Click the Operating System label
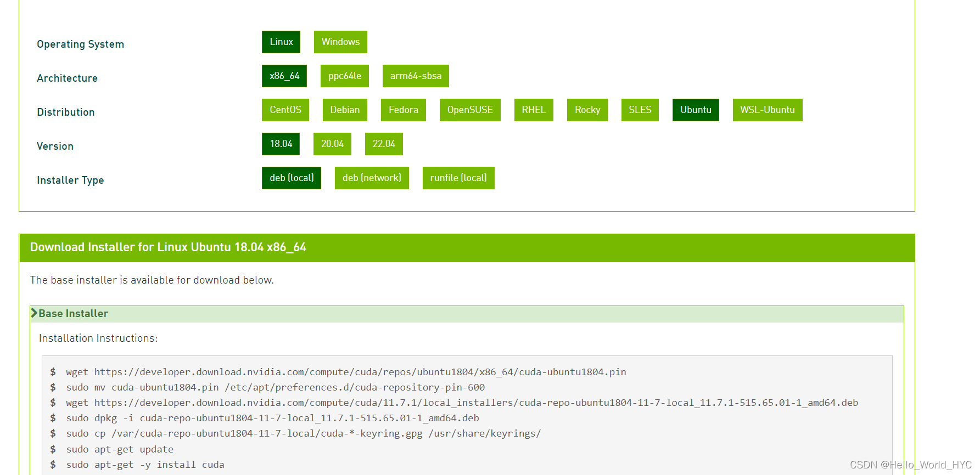Image resolution: width=980 pixels, height=475 pixels. coord(80,44)
